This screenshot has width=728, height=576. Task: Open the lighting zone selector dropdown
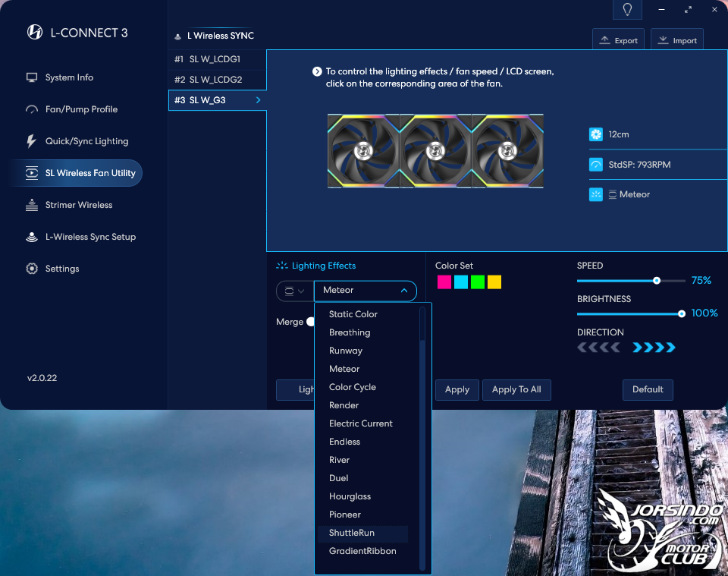click(294, 291)
